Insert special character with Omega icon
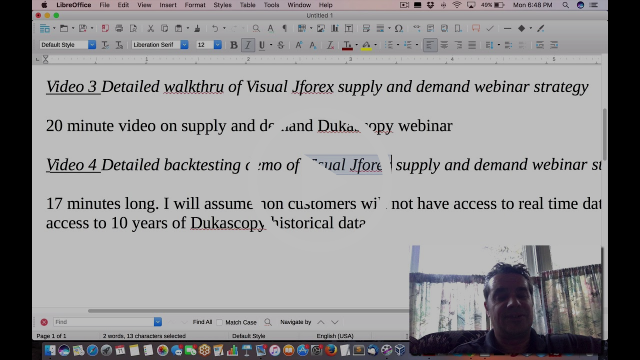The height and width of the screenshot is (360, 640). pyautogui.click(x=399, y=28)
